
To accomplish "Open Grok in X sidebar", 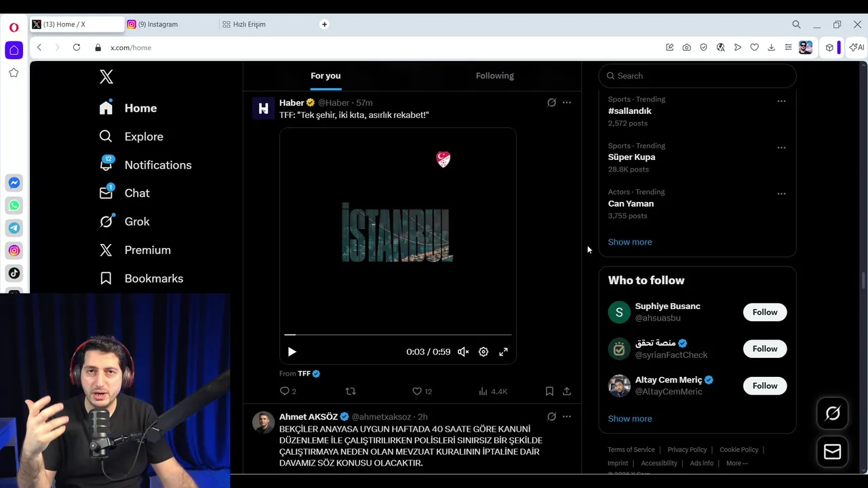I will coord(125,222).
